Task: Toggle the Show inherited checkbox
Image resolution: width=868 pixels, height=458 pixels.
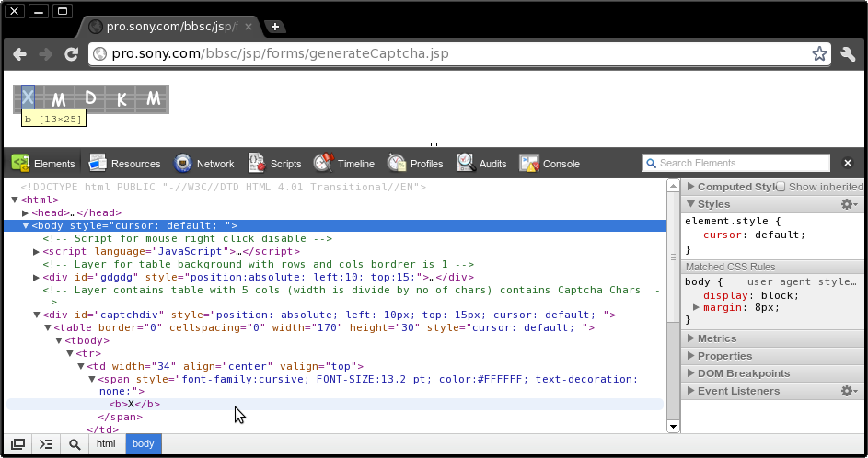Action: pos(781,187)
